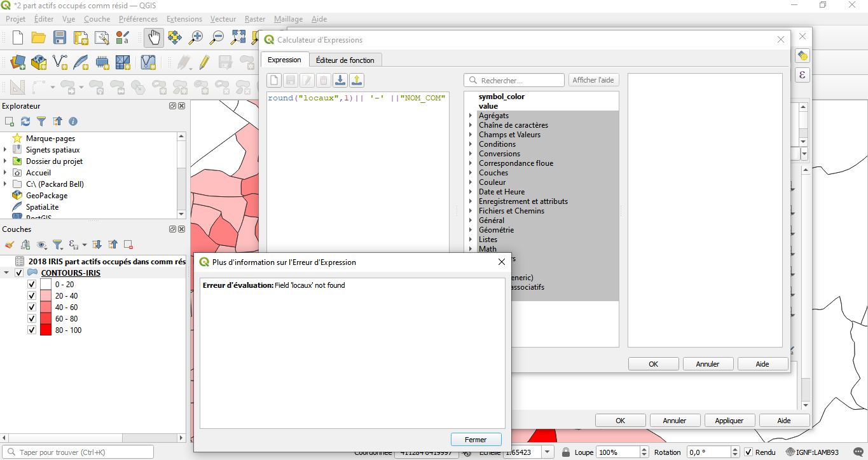
Task: Expand Chaîne de caractères function group
Action: tap(471, 125)
